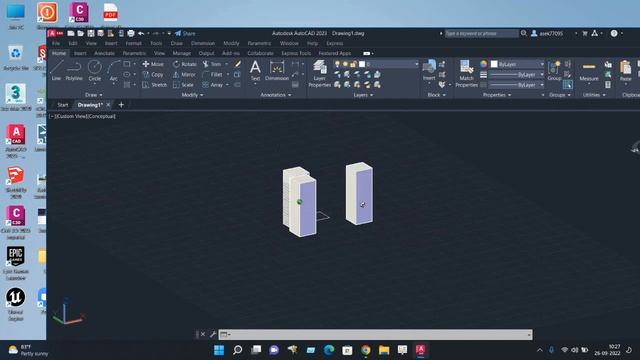This screenshot has width=640, height=360.
Task: Click the command line input box
Action: (x=376, y=335)
